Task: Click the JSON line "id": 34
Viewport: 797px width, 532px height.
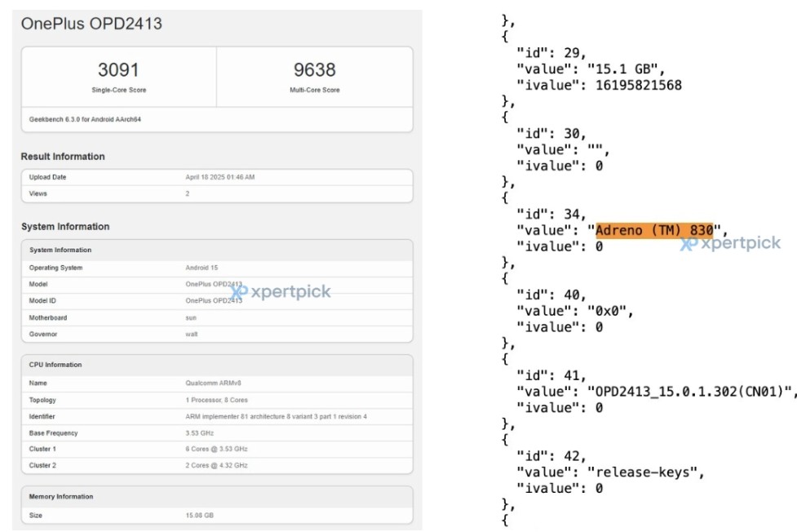Action: click(551, 214)
